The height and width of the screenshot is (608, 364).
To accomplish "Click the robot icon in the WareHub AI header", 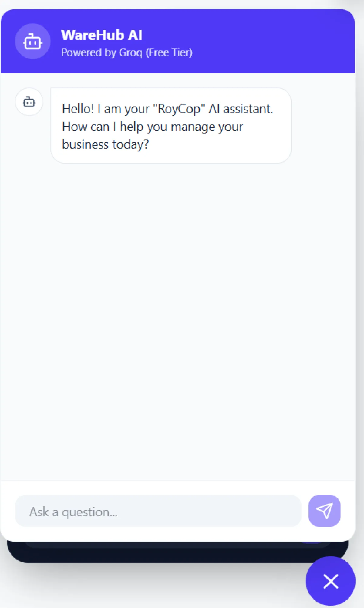I will pos(32,41).
